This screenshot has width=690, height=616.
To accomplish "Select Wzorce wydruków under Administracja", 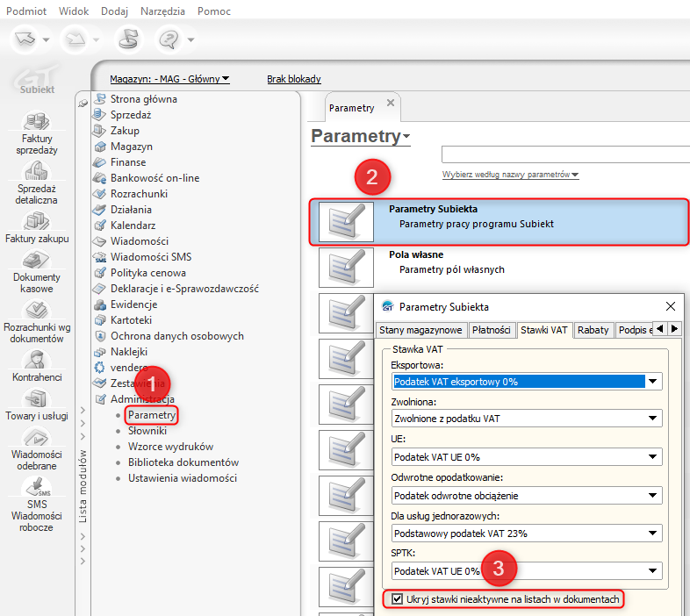I will [170, 447].
